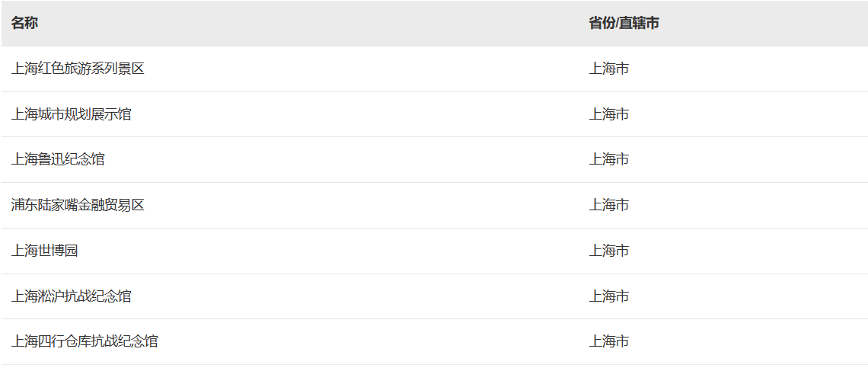Select 上海淞沪抗战纪念馆 entry
This screenshot has width=868, height=368.
[x=71, y=296]
